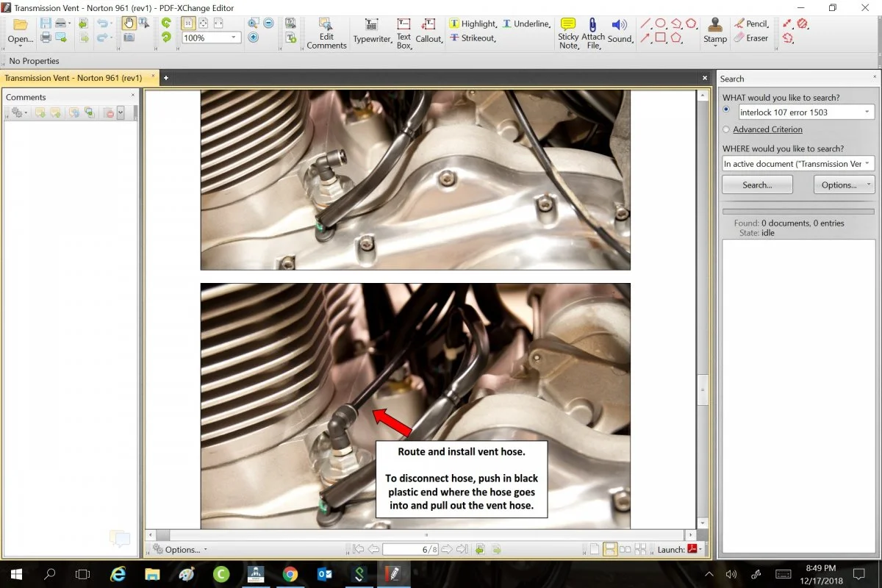
Task: Select the Hand tool
Action: pyautogui.click(x=129, y=24)
